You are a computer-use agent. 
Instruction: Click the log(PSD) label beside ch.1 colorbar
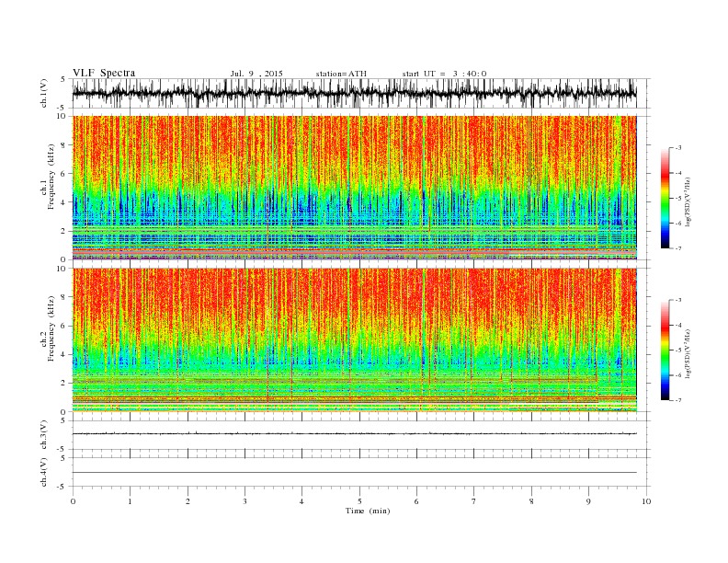pyautogui.click(x=688, y=201)
